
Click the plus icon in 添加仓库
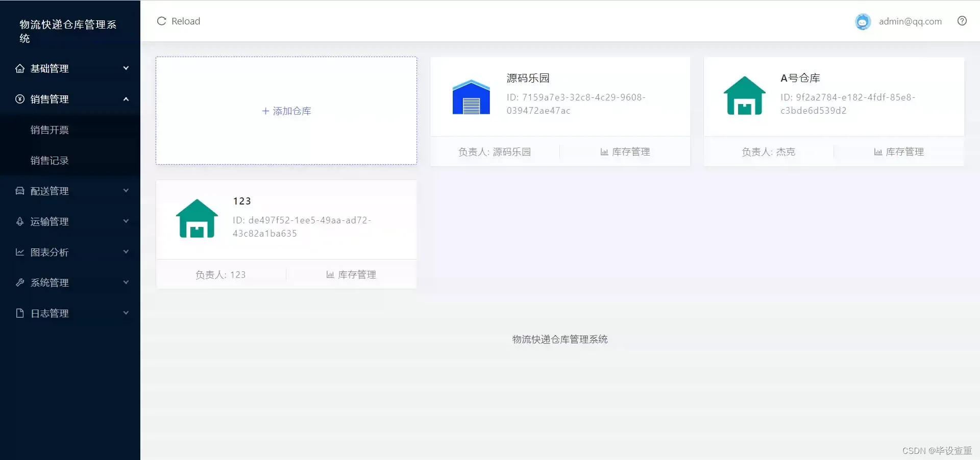[x=265, y=111]
